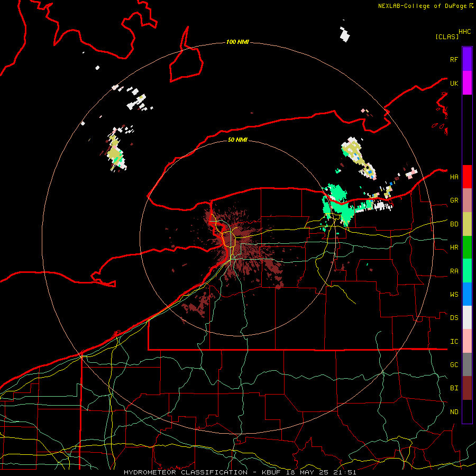Click the ND black legend swatch
This screenshot has width=476, height=476.
coord(467,411)
